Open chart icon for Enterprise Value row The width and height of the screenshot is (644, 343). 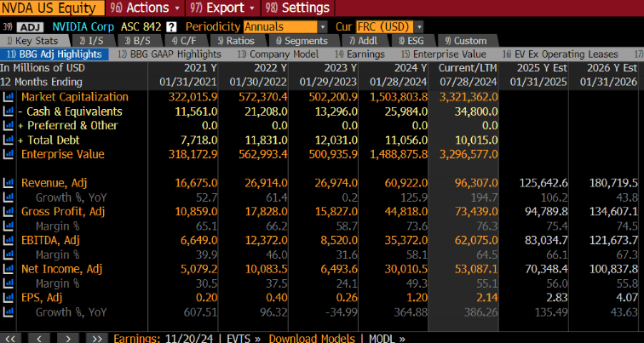click(x=9, y=154)
